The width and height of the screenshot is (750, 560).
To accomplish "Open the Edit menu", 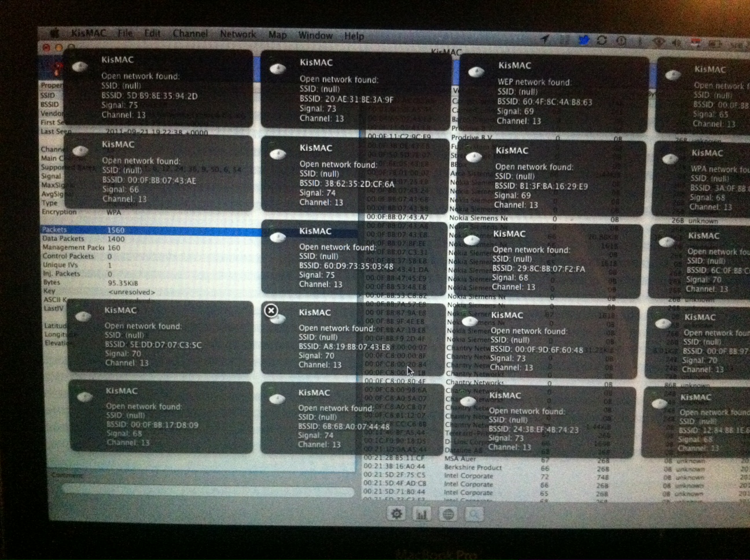I will pos(152,34).
